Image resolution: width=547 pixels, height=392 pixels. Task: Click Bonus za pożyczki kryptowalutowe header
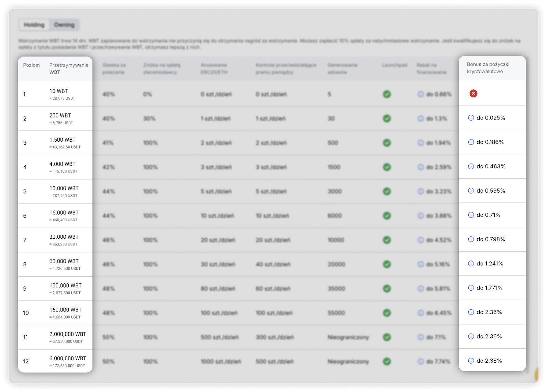[488, 68]
